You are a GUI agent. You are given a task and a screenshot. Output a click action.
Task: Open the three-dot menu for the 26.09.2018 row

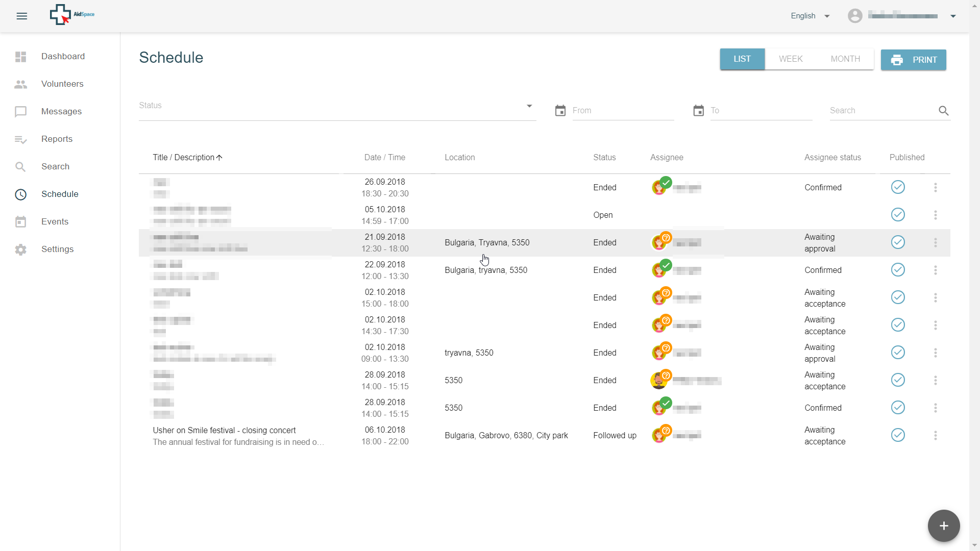click(x=935, y=187)
